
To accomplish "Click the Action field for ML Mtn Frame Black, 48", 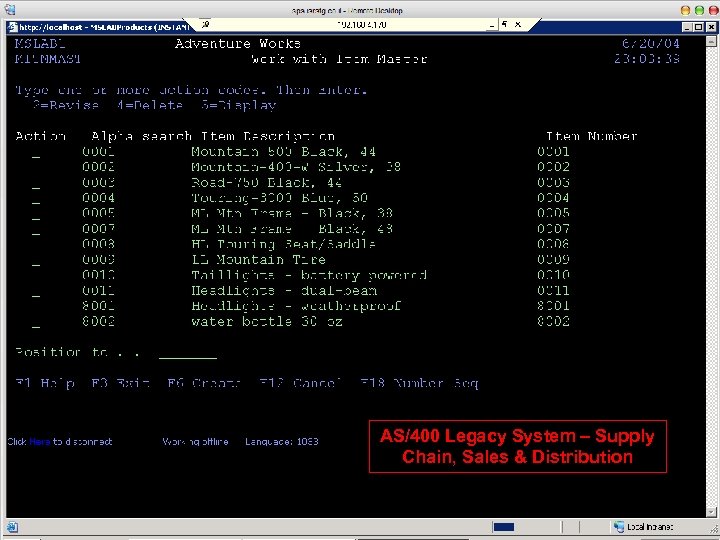I will 36,231.
